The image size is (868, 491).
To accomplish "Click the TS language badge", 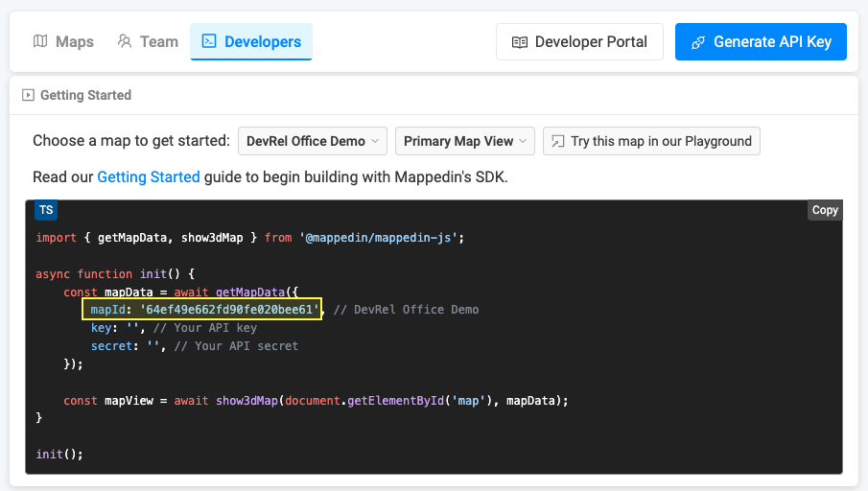I will [x=46, y=210].
